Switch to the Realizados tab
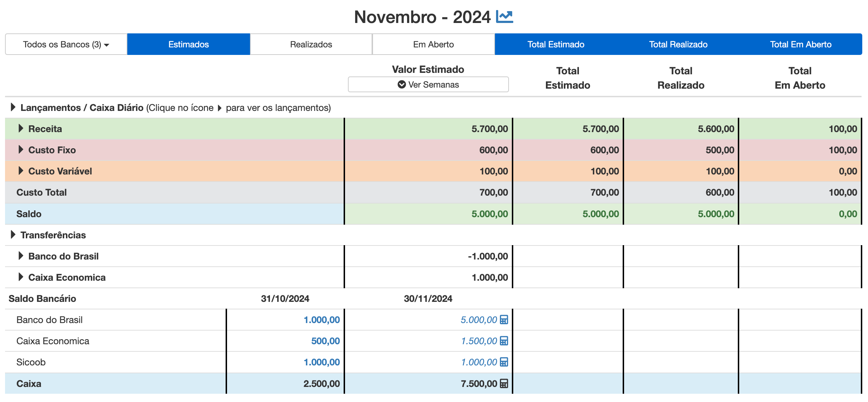 point(311,45)
